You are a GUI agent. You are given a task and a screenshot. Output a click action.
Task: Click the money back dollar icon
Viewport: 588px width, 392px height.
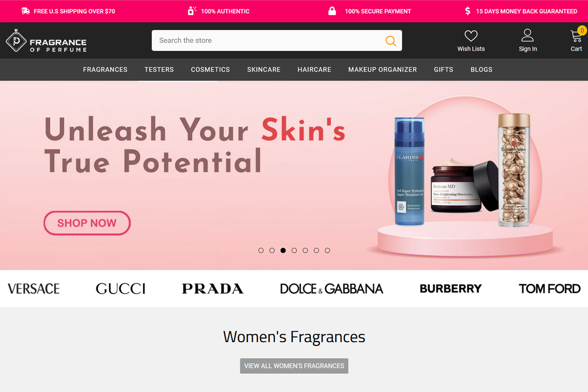(x=468, y=11)
